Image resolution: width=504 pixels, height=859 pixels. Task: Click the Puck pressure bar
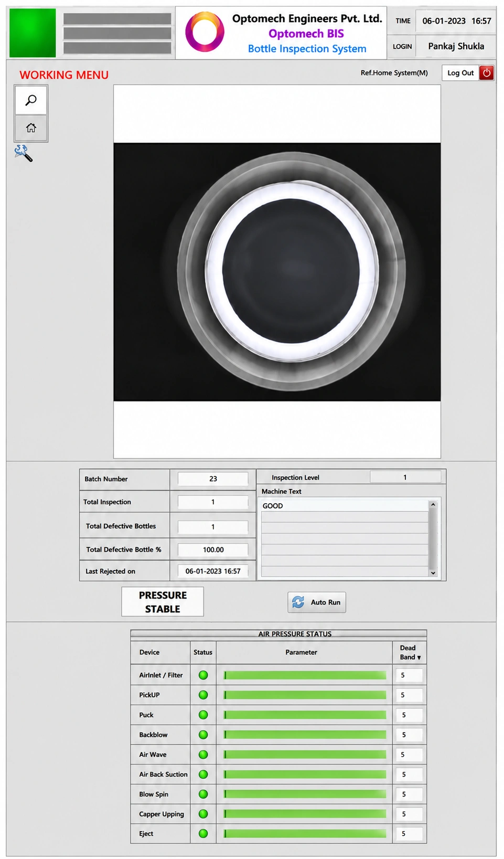(x=305, y=715)
